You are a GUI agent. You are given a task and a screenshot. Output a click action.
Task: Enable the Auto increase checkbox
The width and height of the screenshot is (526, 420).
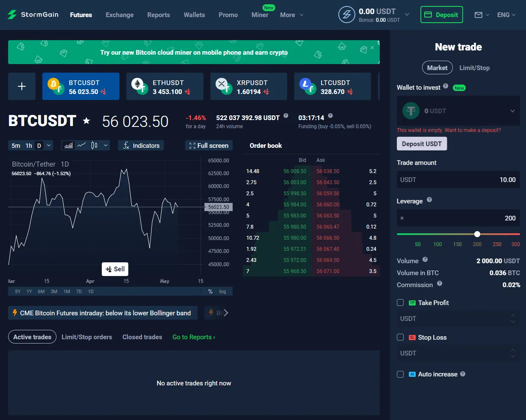[x=400, y=374]
